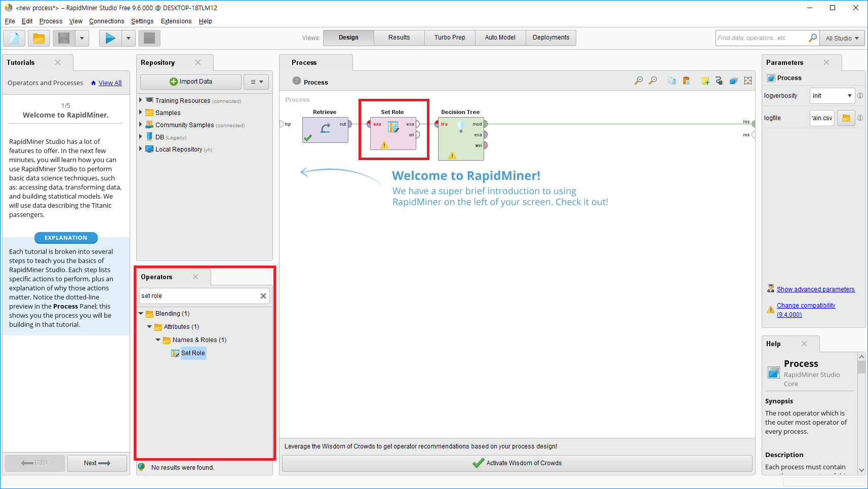
Task: Click the View All tutorials link
Action: [x=110, y=83]
